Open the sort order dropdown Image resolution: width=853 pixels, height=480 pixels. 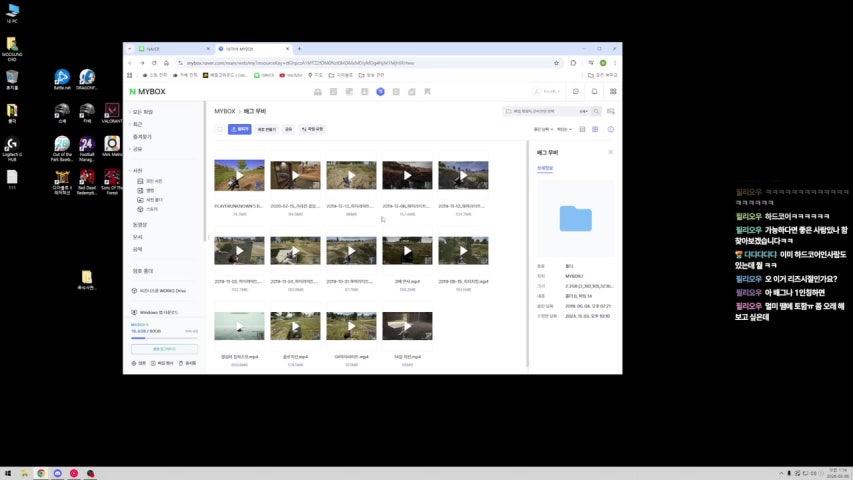[x=543, y=129]
